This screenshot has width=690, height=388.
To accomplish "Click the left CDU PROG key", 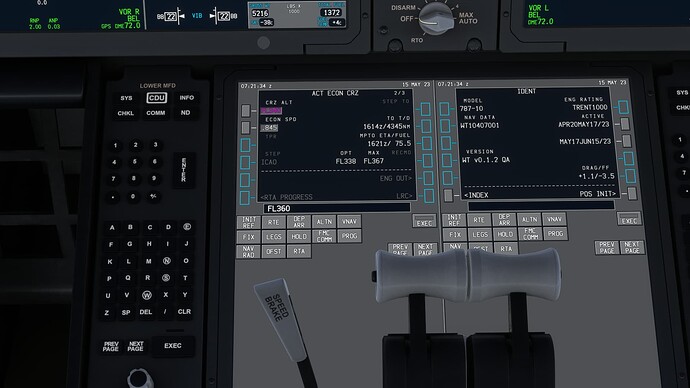I will click(x=349, y=236).
